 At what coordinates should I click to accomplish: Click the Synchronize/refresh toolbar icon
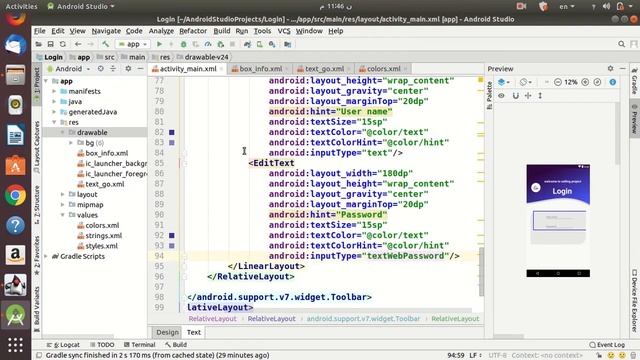click(x=62, y=44)
